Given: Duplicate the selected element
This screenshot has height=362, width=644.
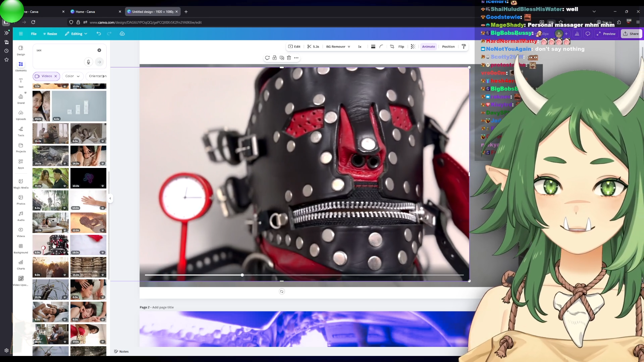Looking at the screenshot, I should tap(282, 58).
